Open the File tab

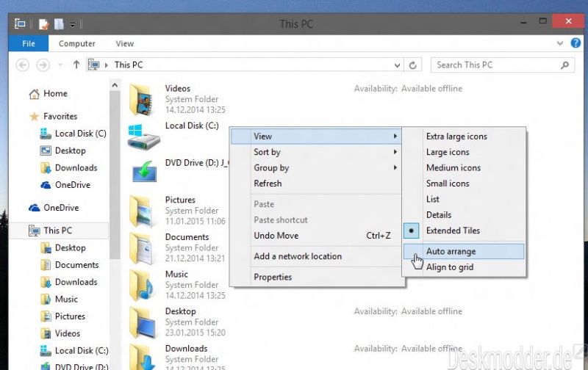29,43
